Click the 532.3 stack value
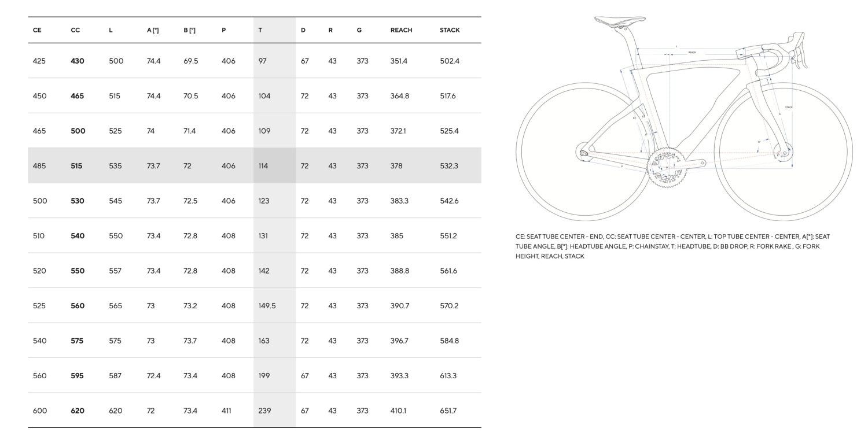The image size is (868, 443). click(x=448, y=166)
